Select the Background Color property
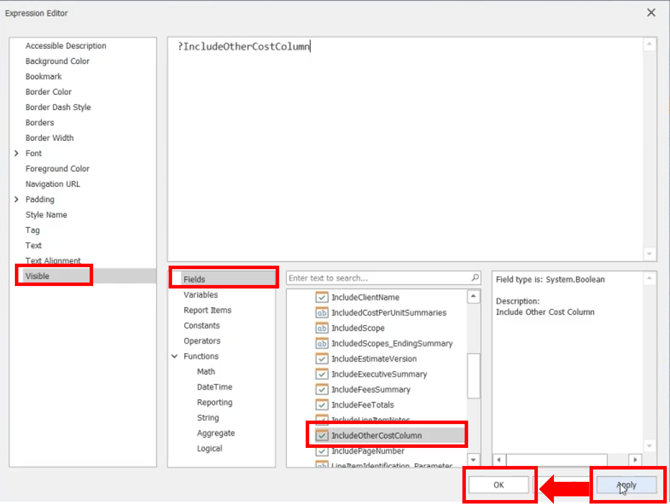The width and height of the screenshot is (670, 504). [x=57, y=61]
